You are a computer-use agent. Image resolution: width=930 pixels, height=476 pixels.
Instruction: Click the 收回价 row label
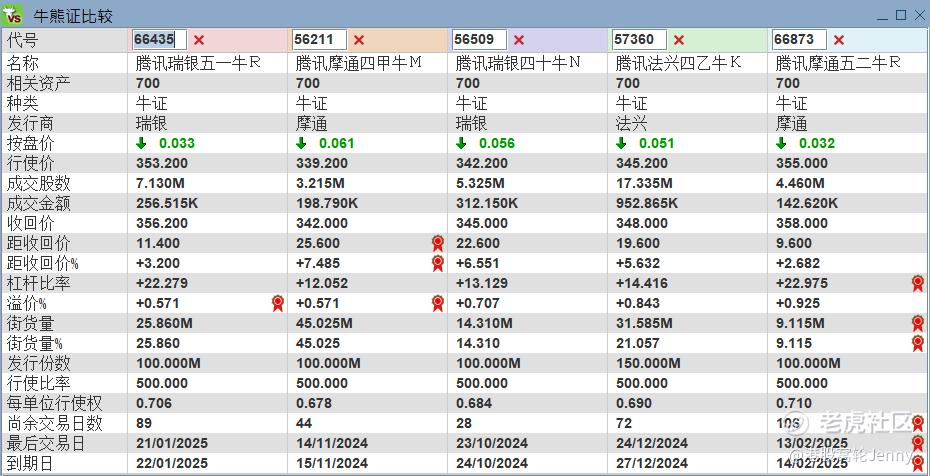pyautogui.click(x=30, y=223)
